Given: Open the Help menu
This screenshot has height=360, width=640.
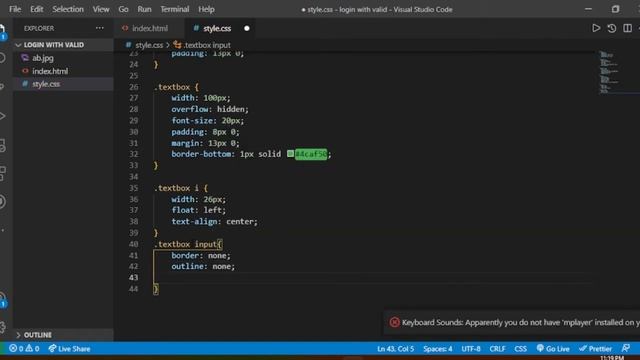Looking at the screenshot, I should pos(206,9).
